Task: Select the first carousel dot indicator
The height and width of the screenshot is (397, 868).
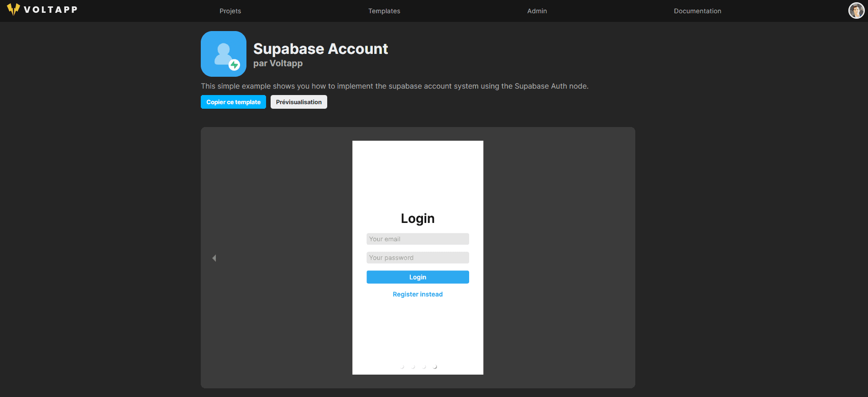Action: (402, 366)
